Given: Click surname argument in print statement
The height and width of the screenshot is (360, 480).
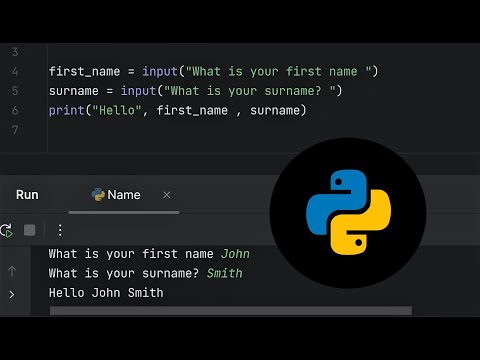Looking at the screenshot, I should [275, 111].
